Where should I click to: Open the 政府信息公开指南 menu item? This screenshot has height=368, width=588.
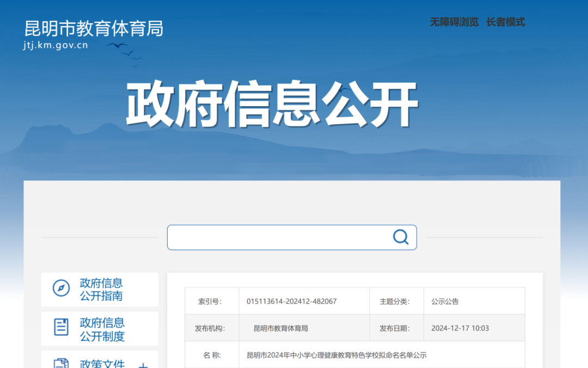[x=101, y=290]
